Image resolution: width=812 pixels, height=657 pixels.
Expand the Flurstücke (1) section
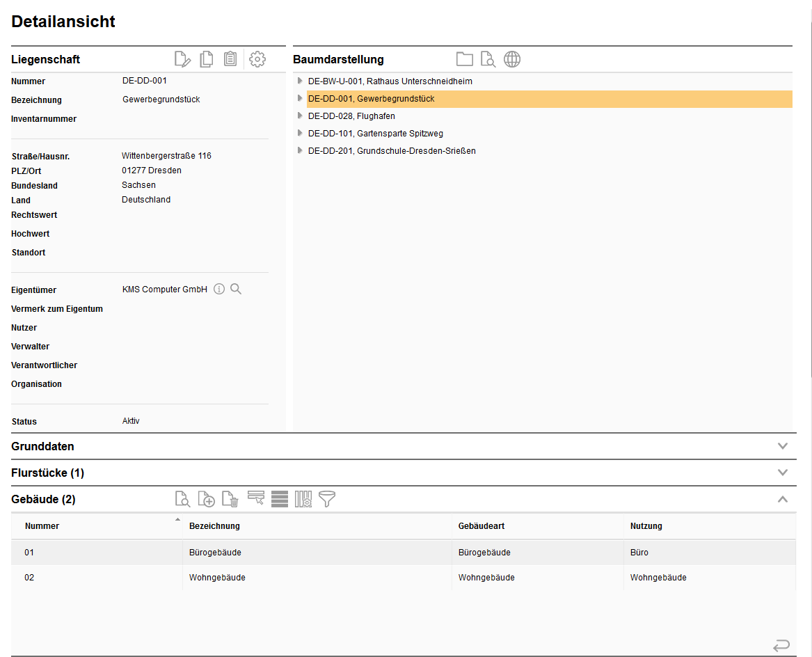coord(783,473)
